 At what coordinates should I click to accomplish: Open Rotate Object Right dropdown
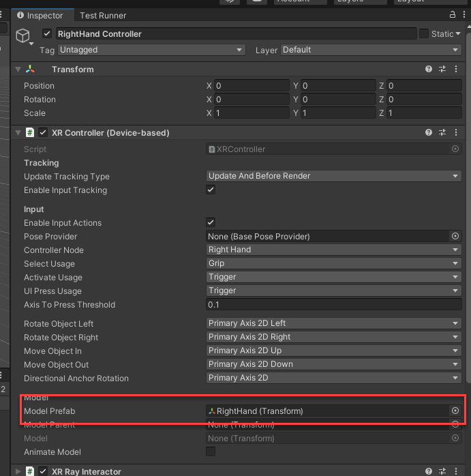pos(334,337)
